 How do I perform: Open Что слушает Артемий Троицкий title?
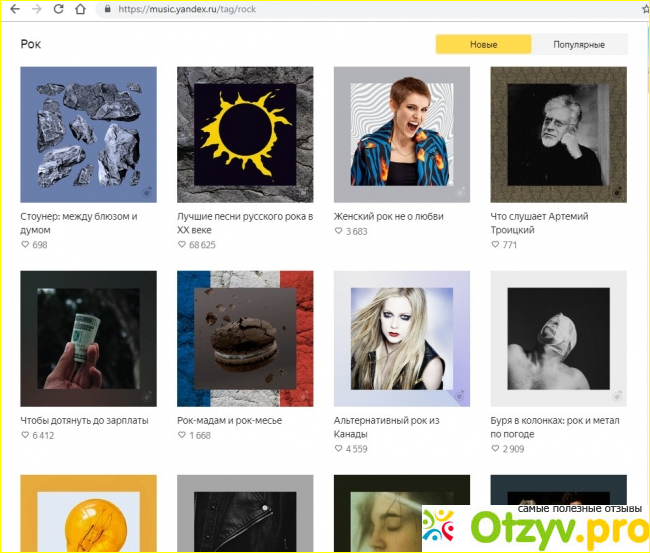pyautogui.click(x=539, y=223)
